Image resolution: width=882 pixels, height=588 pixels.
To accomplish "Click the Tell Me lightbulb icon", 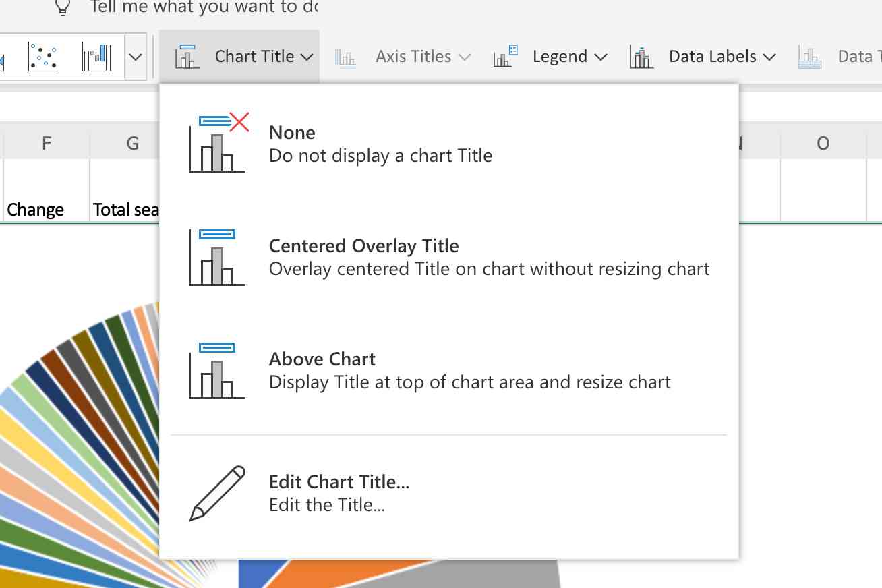I will pyautogui.click(x=63, y=8).
